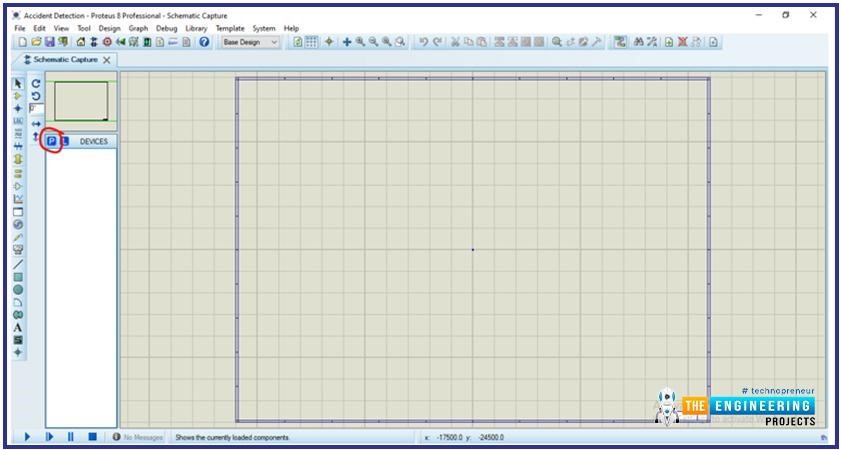
Task: Select the 2D Graphics Circle tool
Action: (18, 289)
